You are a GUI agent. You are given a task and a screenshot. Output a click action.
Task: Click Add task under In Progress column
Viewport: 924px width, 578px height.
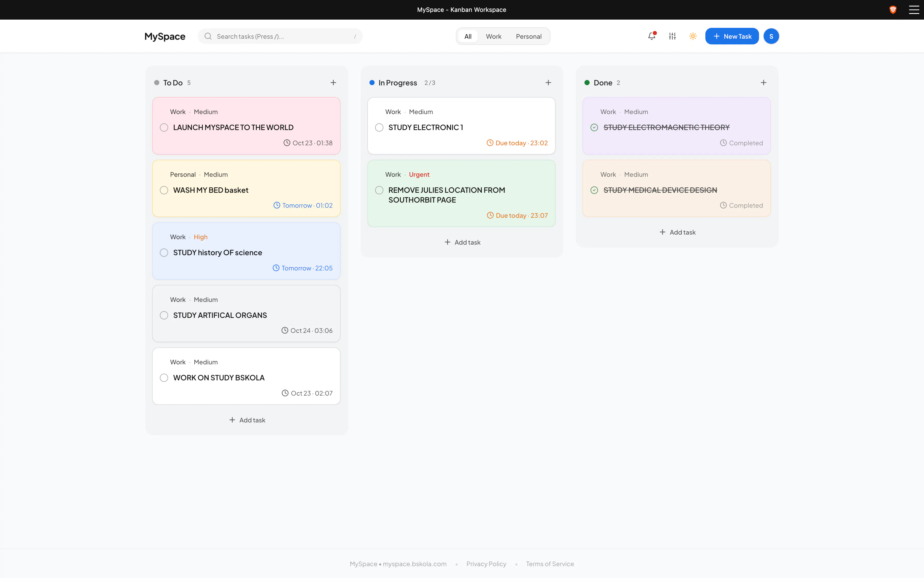462,242
